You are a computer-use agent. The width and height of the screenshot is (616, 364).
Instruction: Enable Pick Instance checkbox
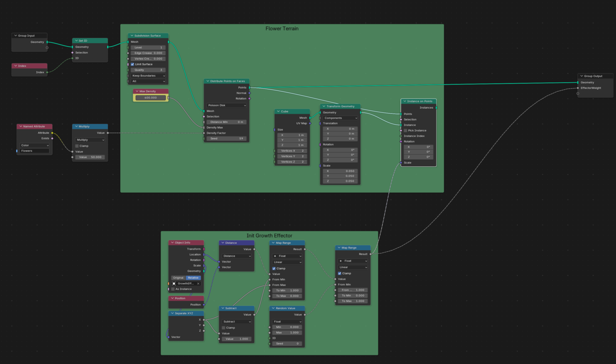(x=405, y=130)
